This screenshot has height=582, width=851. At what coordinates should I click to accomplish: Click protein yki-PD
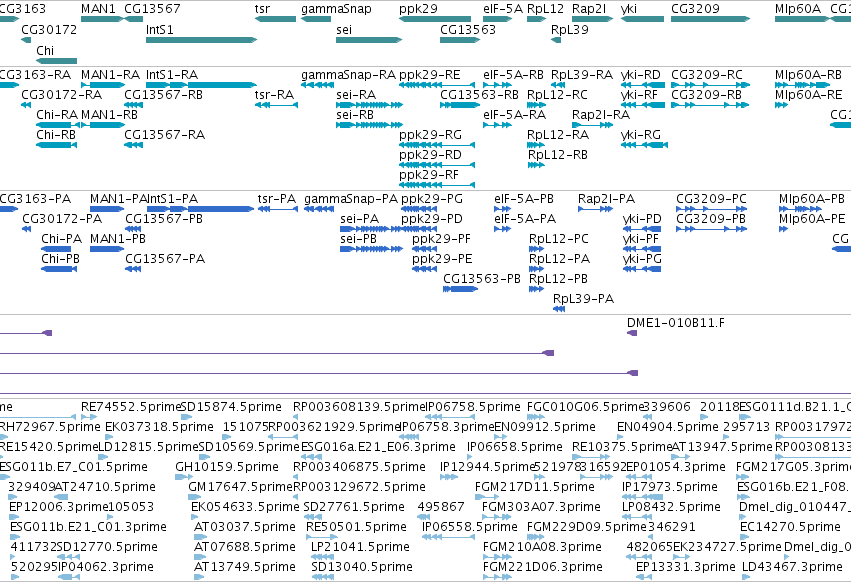[x=642, y=219]
